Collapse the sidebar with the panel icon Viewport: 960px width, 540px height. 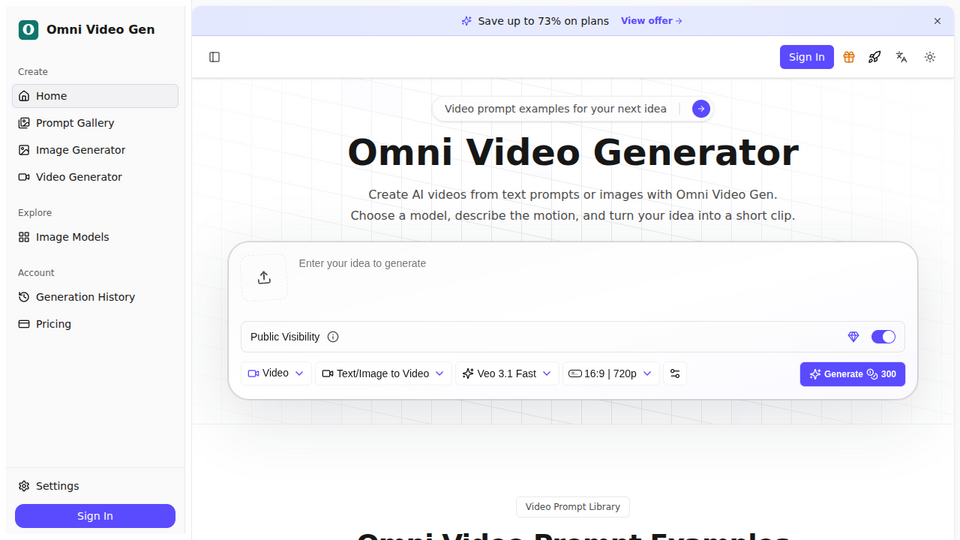point(214,57)
